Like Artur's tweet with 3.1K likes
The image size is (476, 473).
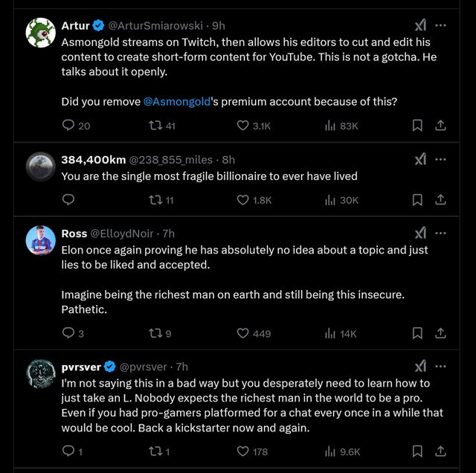tap(242, 126)
